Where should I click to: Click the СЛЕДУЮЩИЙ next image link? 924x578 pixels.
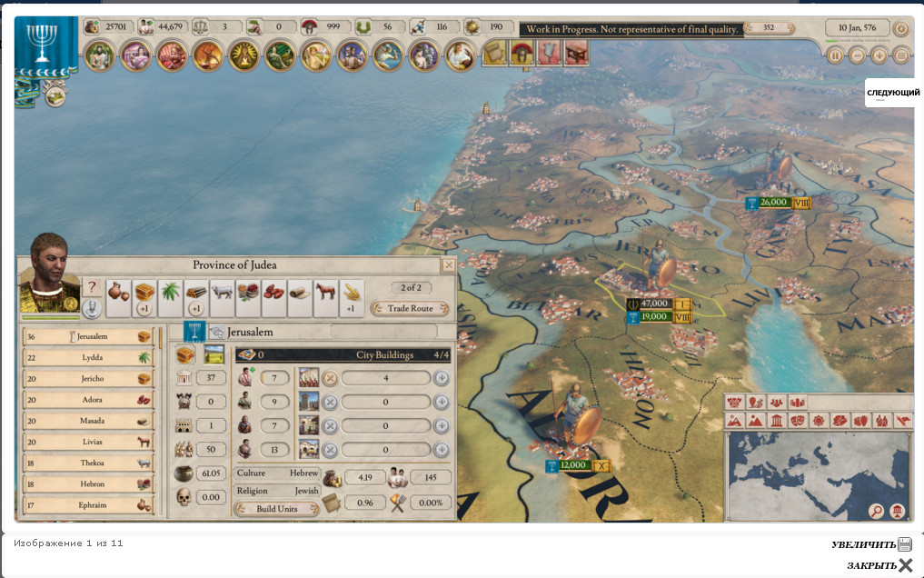(893, 93)
